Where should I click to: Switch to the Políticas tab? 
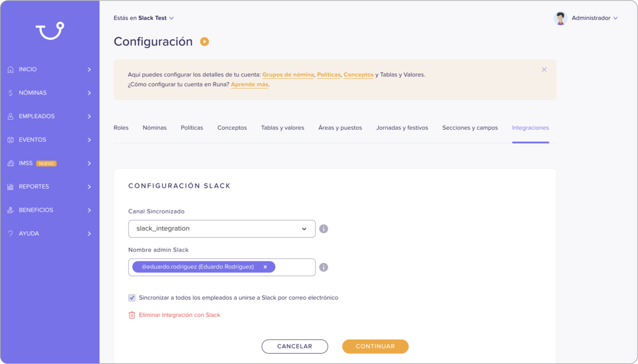192,128
